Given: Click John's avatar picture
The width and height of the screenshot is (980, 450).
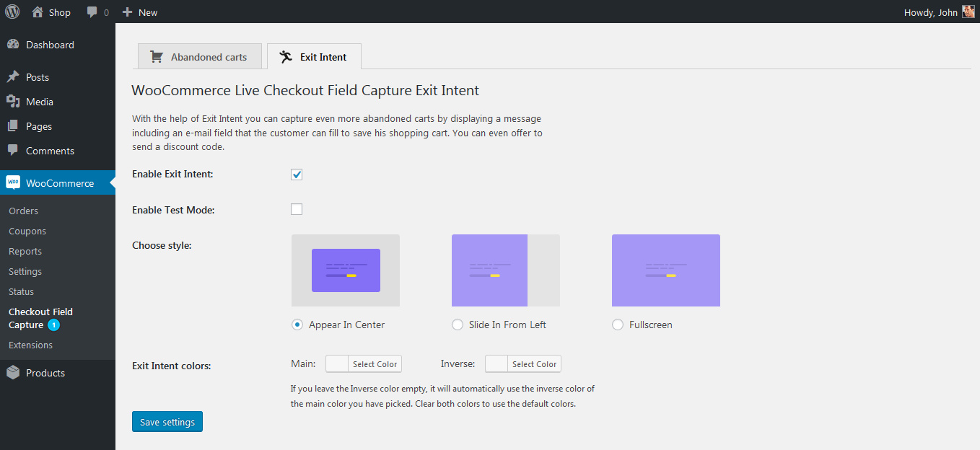Looking at the screenshot, I should click(x=968, y=12).
